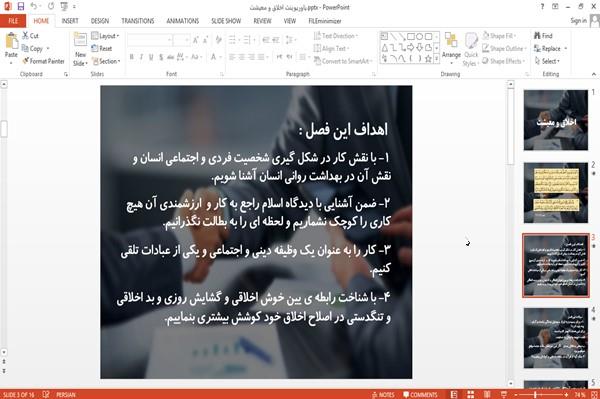This screenshot has width=600, height=399.
Task: Click the 74% zoom level value
Action: click(x=580, y=394)
